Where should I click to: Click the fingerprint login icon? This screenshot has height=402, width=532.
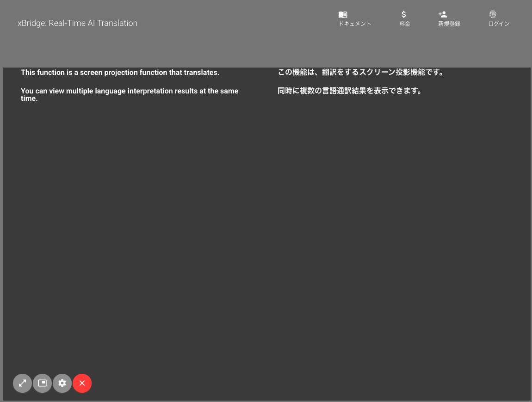(x=493, y=15)
